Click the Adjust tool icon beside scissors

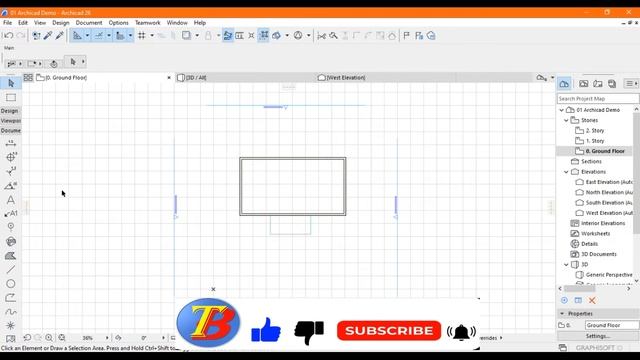click(x=333, y=36)
